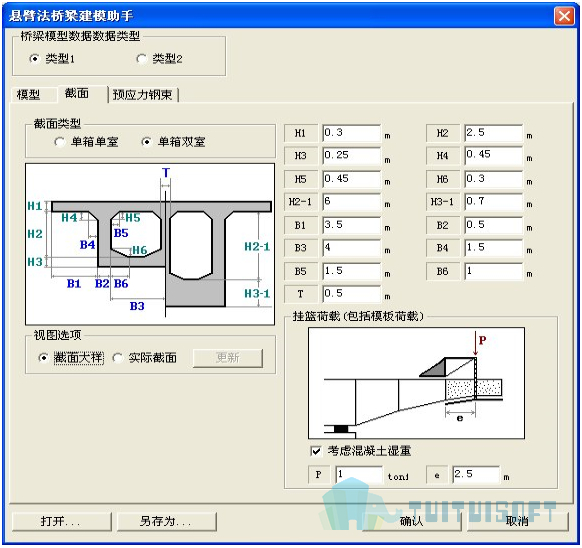The width and height of the screenshot is (582, 548).
Task: Click the B6 input field
Action: (494, 271)
